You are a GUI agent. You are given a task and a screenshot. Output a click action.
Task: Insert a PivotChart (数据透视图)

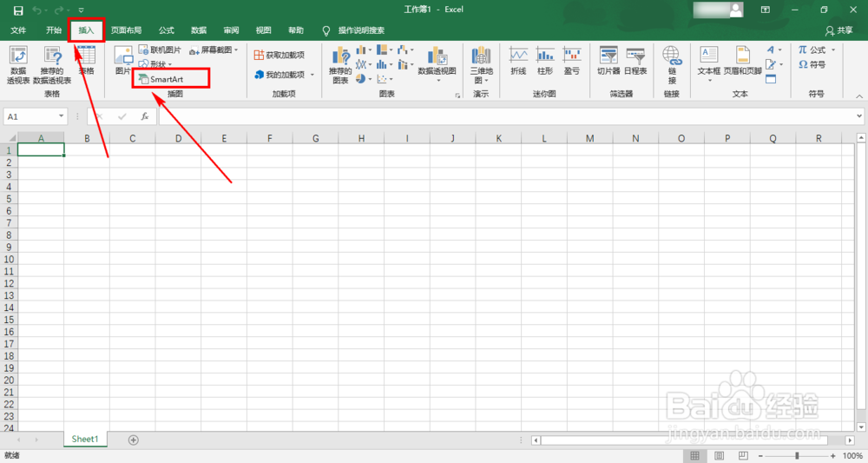[x=437, y=65]
